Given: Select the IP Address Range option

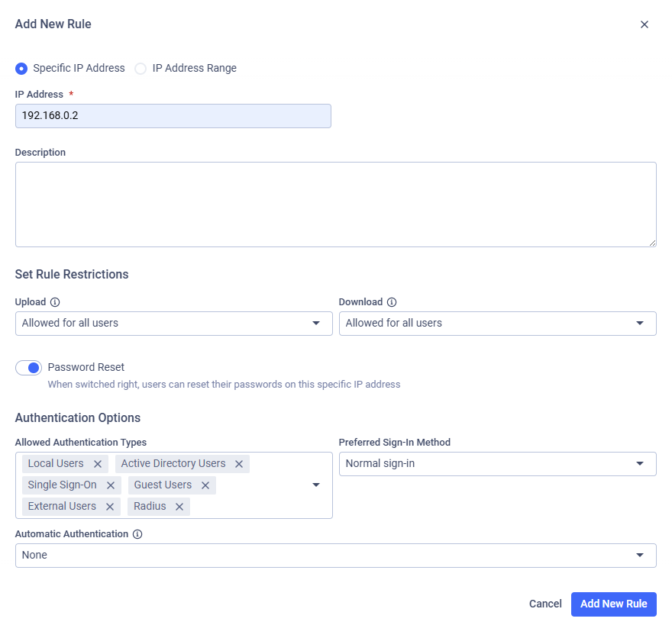Looking at the screenshot, I should click(141, 69).
